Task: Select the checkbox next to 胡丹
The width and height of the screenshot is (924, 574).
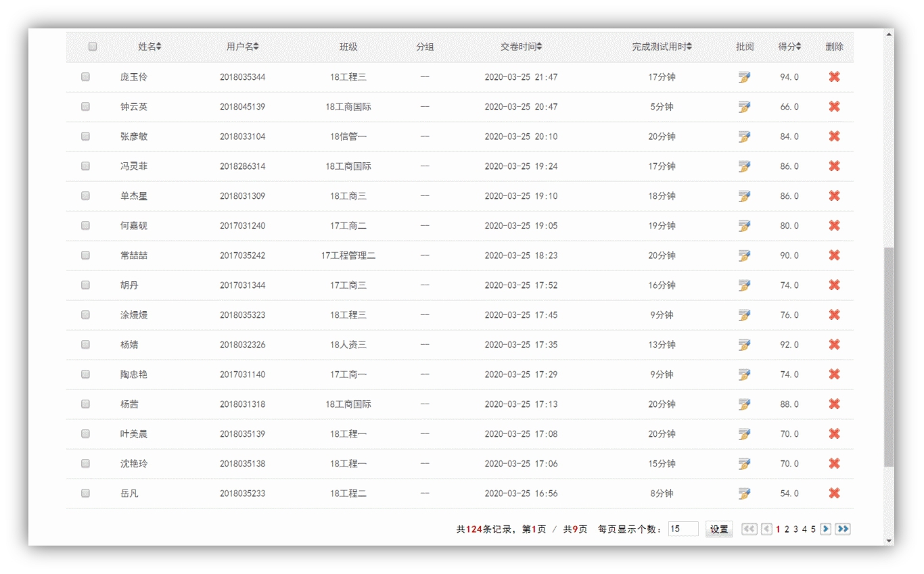Action: (85, 285)
